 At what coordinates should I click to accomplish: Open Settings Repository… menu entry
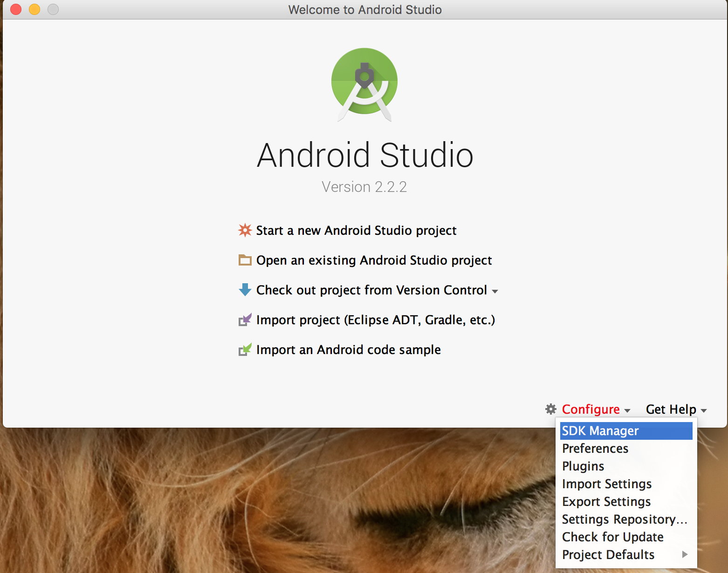point(626,519)
